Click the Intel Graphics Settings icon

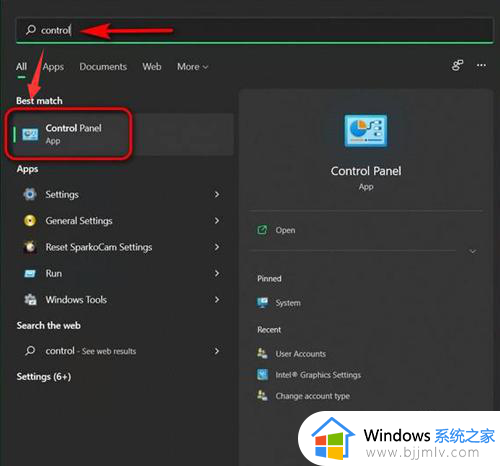(x=262, y=375)
